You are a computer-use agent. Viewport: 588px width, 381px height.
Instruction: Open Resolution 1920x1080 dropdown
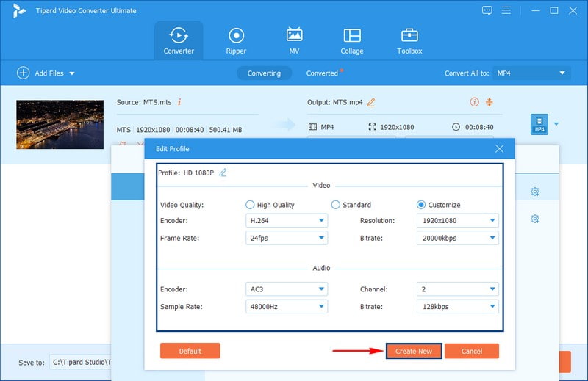(457, 221)
